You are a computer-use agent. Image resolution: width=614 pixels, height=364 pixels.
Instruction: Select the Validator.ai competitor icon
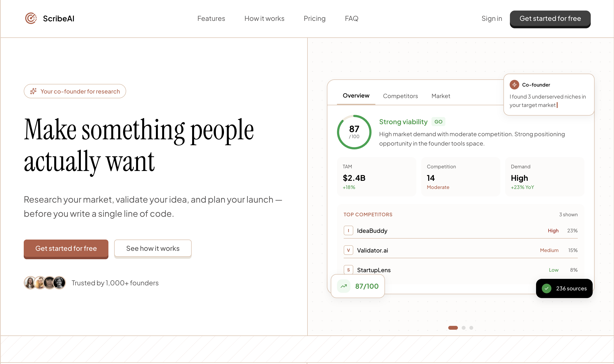(348, 250)
